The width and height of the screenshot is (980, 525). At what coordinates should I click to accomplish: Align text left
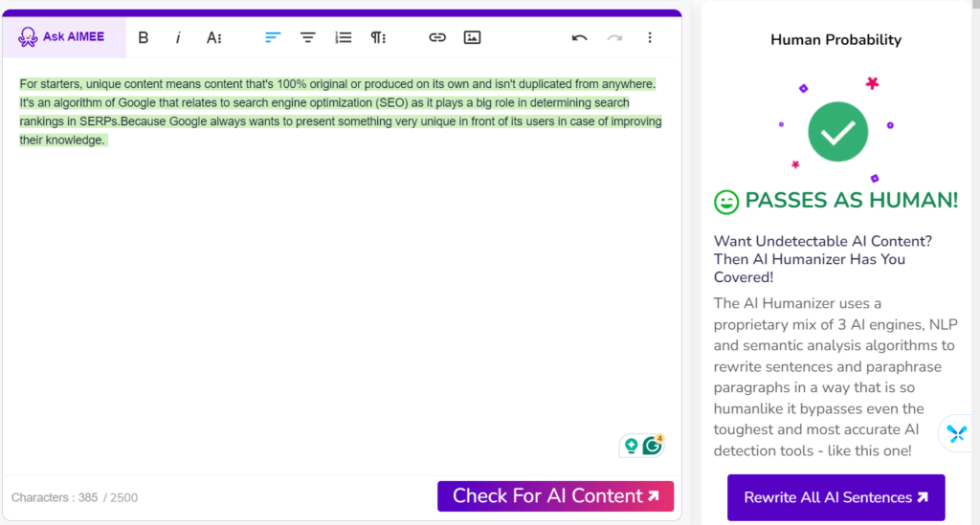point(273,37)
